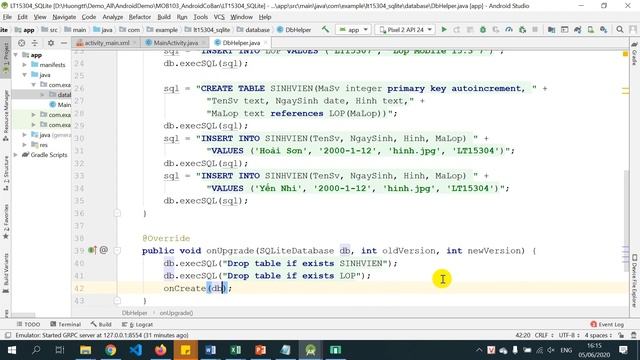Run the app with green play button
The width and height of the screenshot is (640, 360).
click(x=444, y=29)
